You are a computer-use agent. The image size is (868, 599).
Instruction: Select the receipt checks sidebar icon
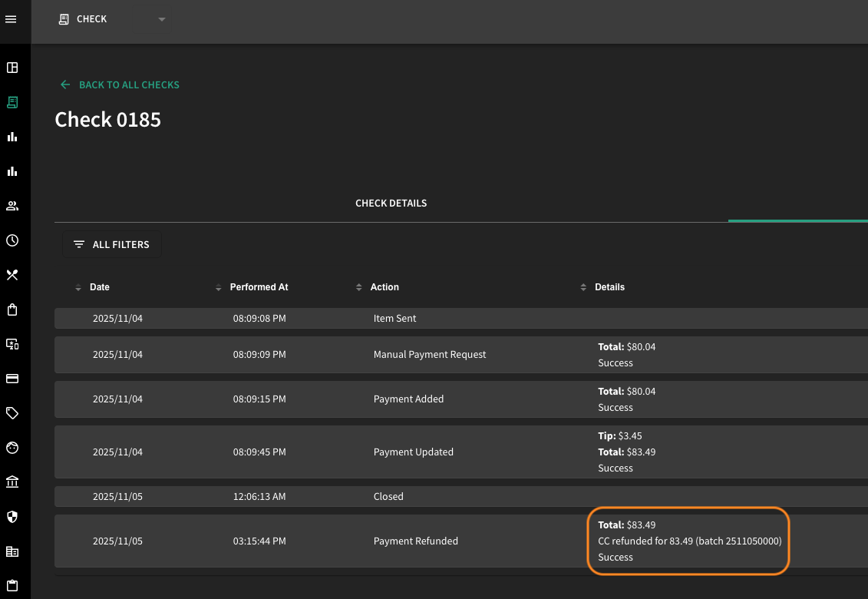click(x=12, y=102)
